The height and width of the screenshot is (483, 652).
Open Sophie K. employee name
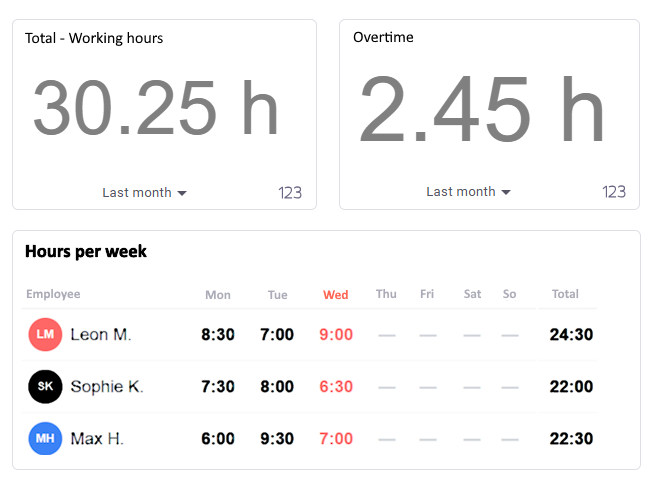(107, 387)
